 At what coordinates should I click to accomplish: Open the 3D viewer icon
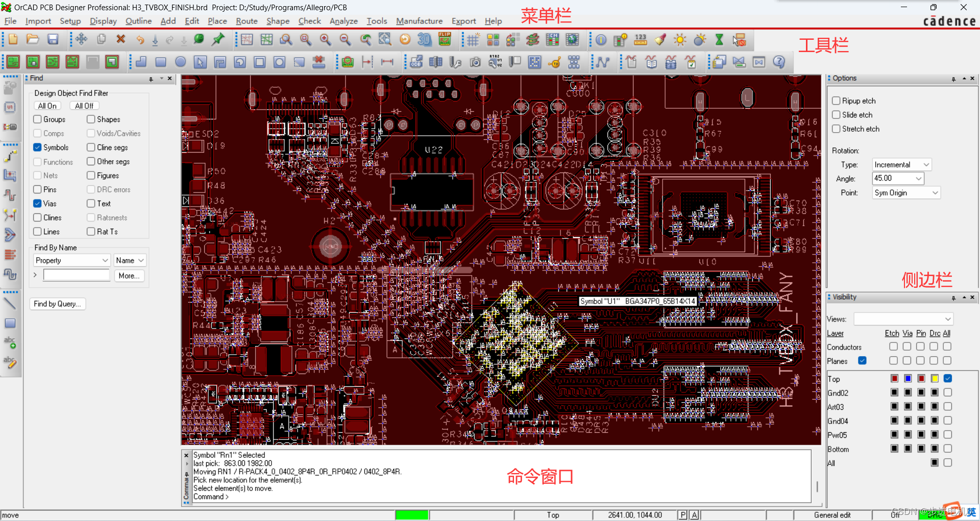click(425, 39)
